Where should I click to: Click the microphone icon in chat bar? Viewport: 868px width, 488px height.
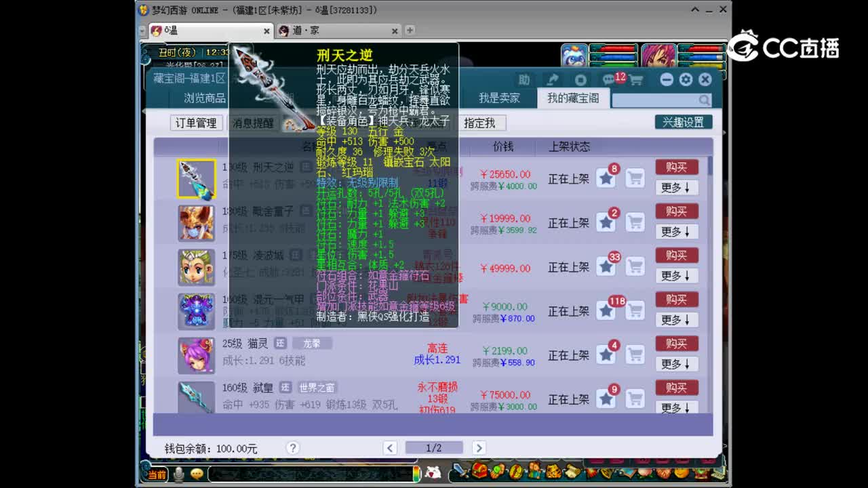[x=178, y=474]
